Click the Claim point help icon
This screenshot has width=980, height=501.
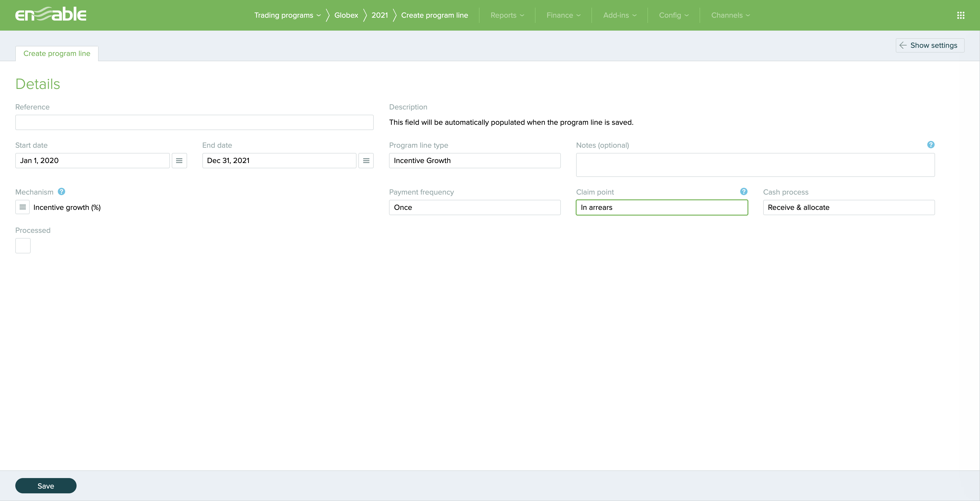click(744, 192)
